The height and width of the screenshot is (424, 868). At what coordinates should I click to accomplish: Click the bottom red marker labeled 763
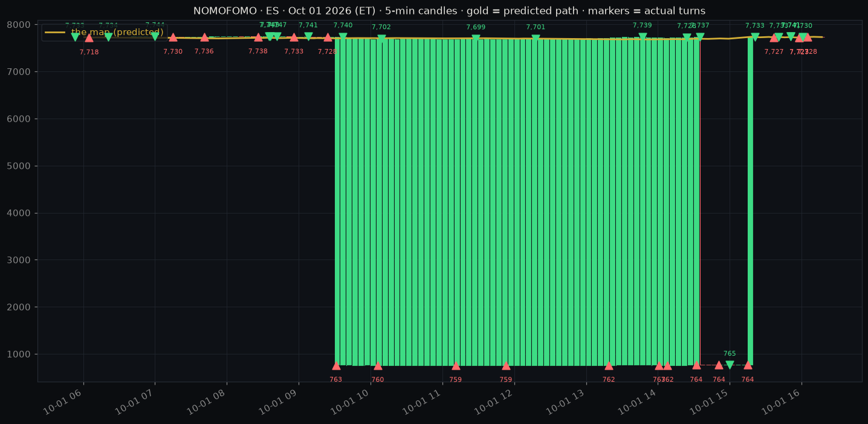(x=336, y=365)
